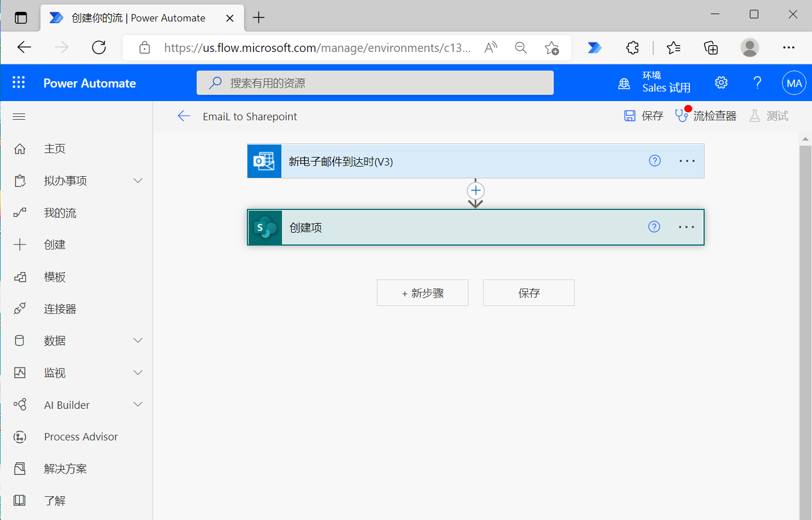812x520 pixels.
Task: Expand the 监视 chevron
Action: click(138, 373)
